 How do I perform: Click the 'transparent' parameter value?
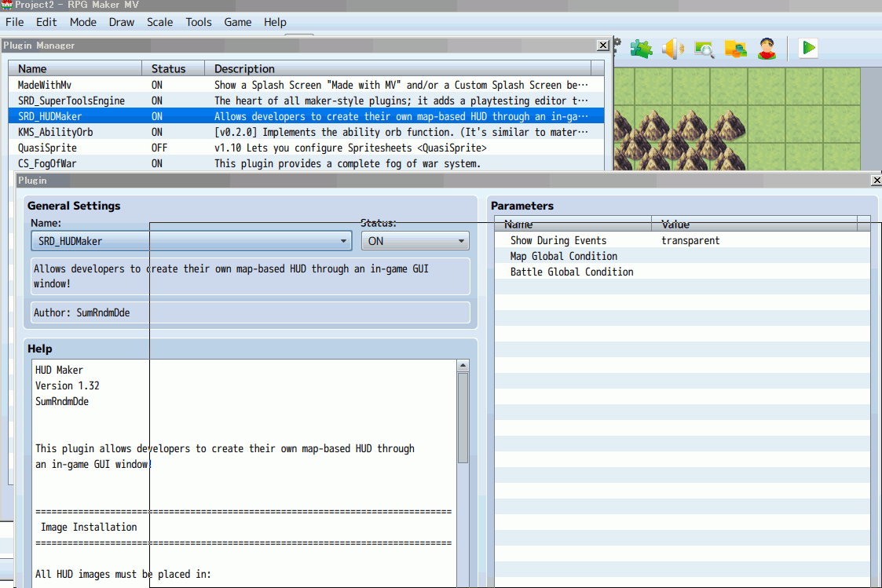[x=690, y=240]
